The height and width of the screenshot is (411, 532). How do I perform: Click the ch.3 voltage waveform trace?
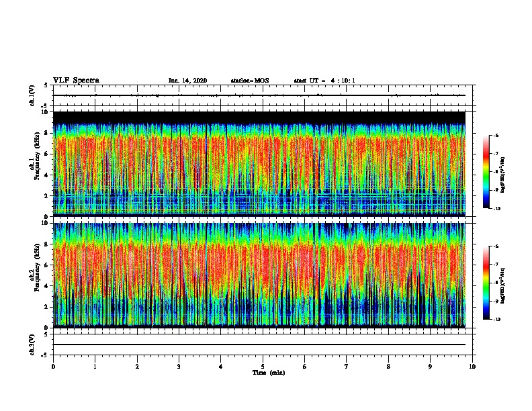coord(259,345)
